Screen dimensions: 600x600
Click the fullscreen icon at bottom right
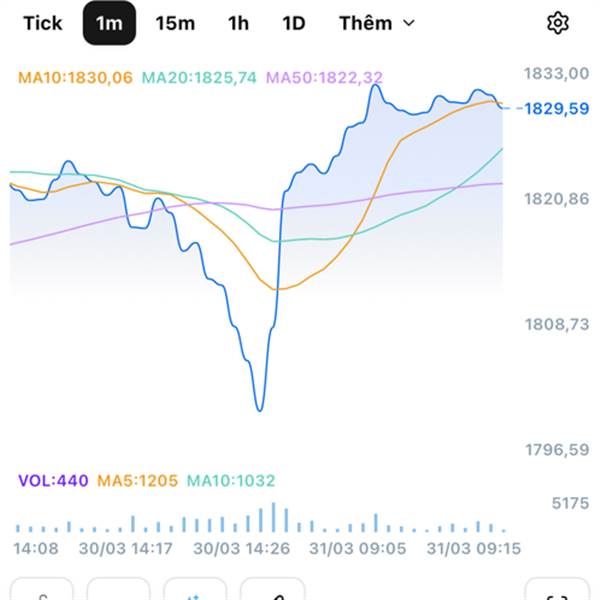coord(556,592)
